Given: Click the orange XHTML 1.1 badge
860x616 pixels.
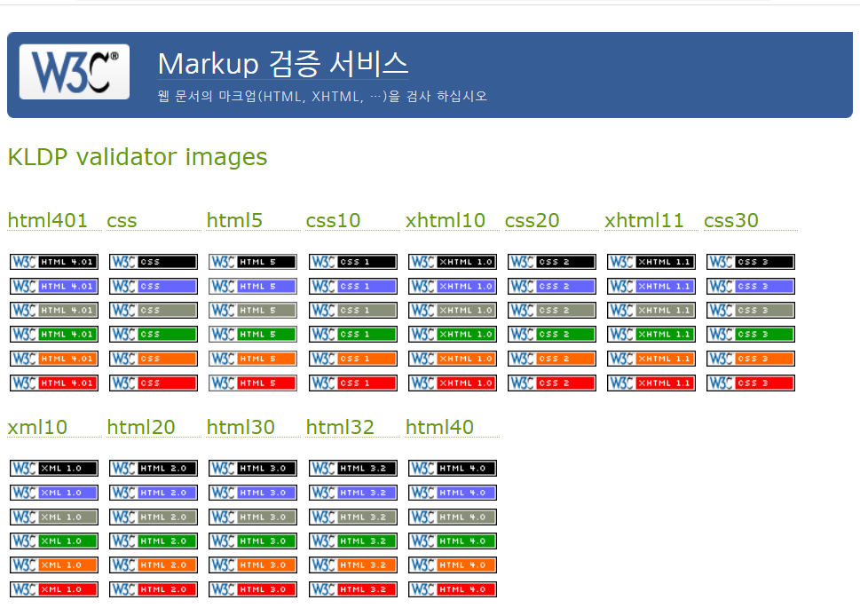Looking at the screenshot, I should 651,359.
